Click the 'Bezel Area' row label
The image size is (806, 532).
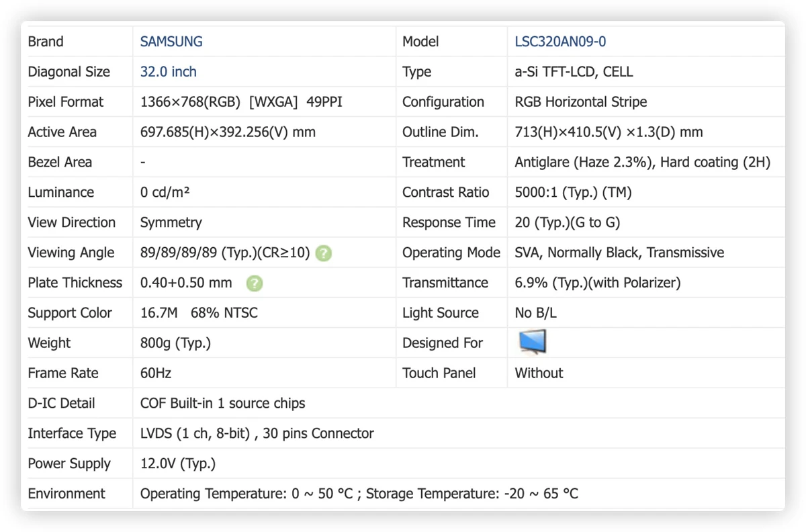tap(60, 163)
